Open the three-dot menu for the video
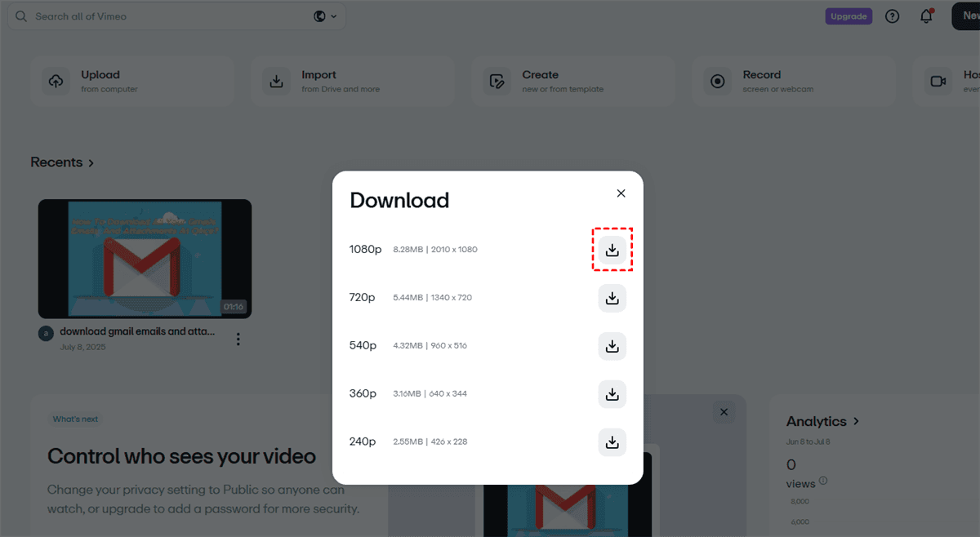The height and width of the screenshot is (537, 980). 238,339
